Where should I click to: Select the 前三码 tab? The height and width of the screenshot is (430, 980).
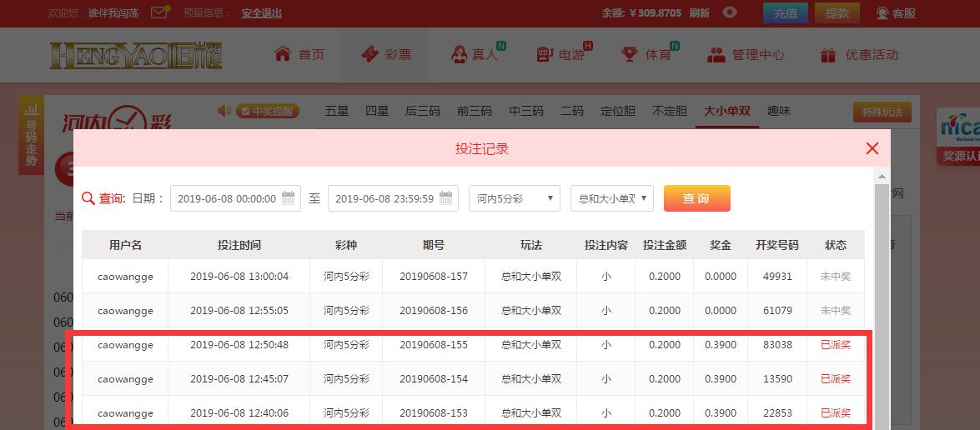click(x=474, y=111)
